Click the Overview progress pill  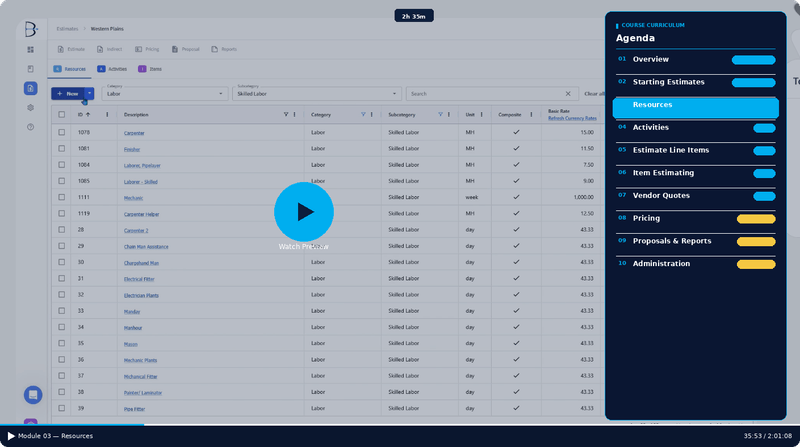click(754, 60)
